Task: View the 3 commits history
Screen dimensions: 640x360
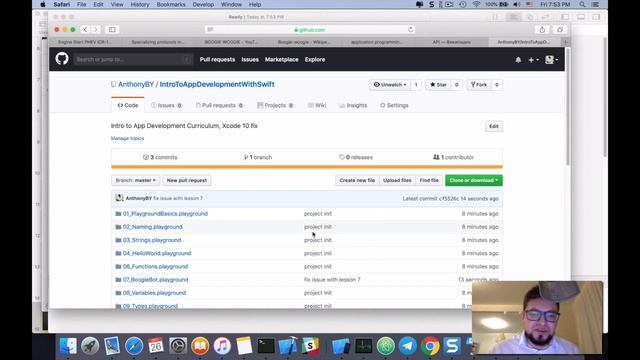Action: pyautogui.click(x=160, y=157)
